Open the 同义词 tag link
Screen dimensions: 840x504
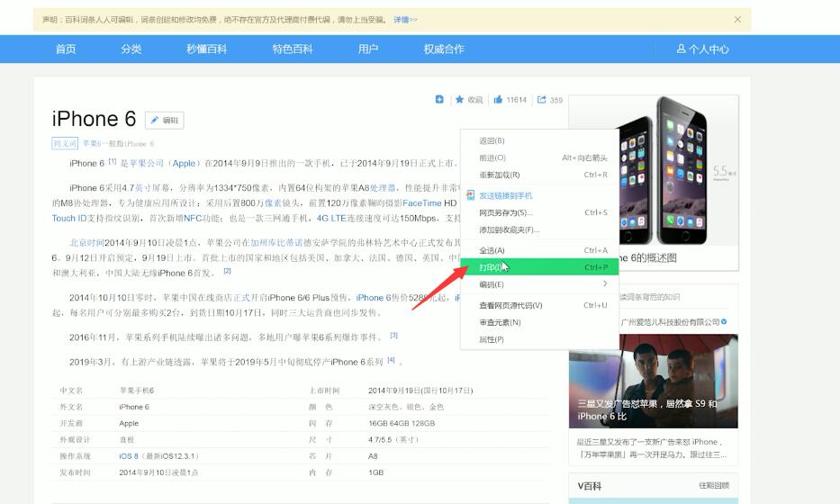(65, 143)
